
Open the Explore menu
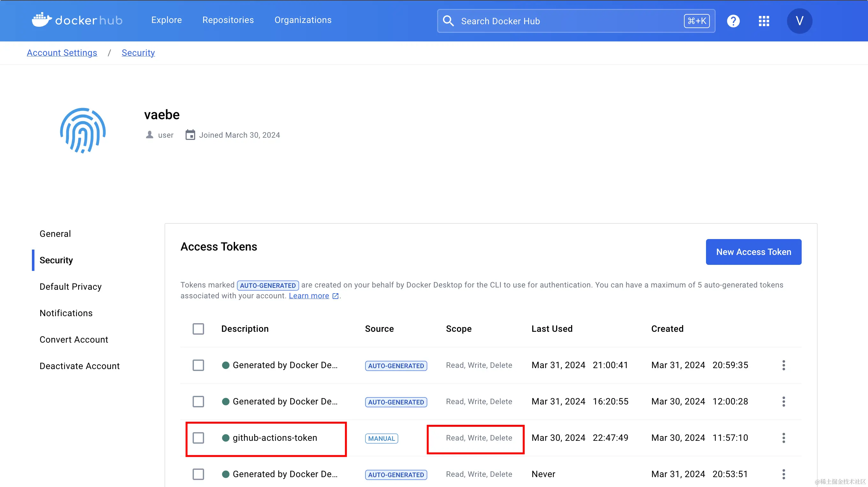click(166, 20)
